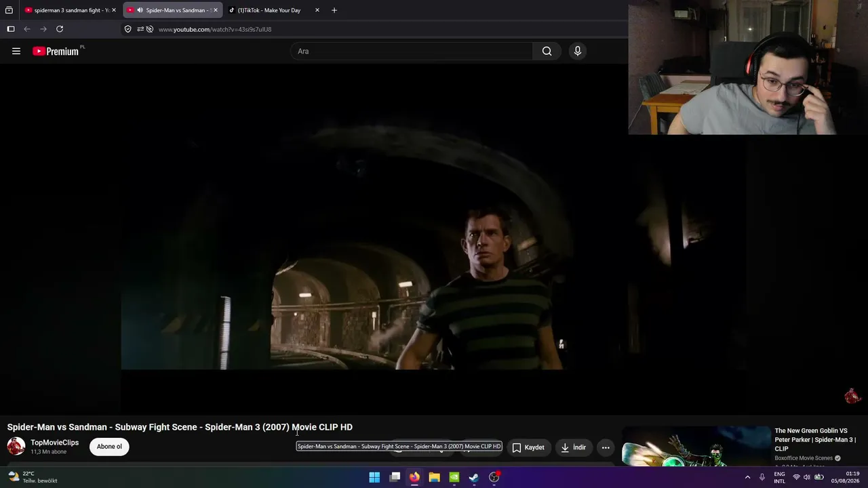Viewport: 868px width, 488px height.
Task: Open the Windows Start menu
Action: pyautogui.click(x=374, y=477)
